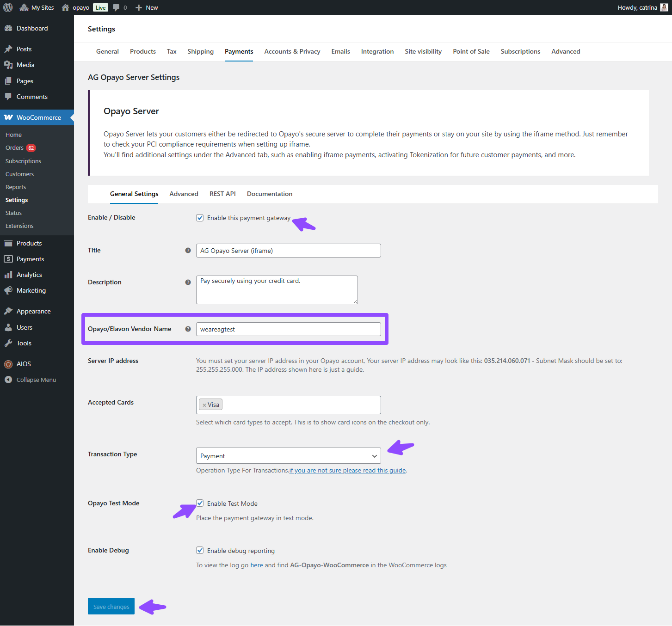Screen dimensions: 672x626
Task: Click the Tools wrench icon
Action: [8, 343]
